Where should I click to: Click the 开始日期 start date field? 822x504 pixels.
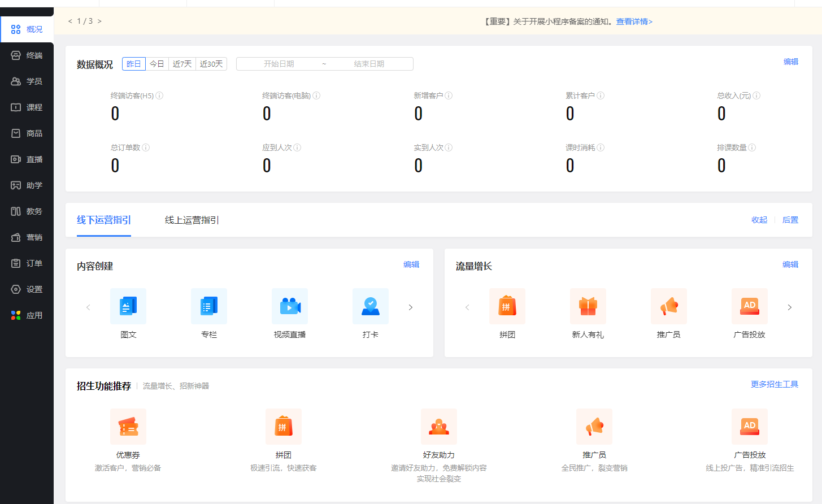(x=279, y=64)
